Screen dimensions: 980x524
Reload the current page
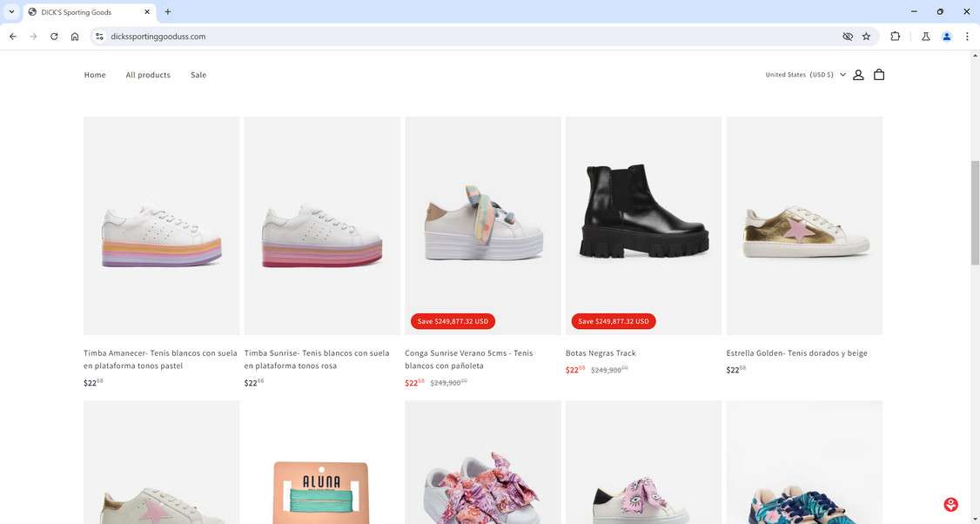[54, 37]
